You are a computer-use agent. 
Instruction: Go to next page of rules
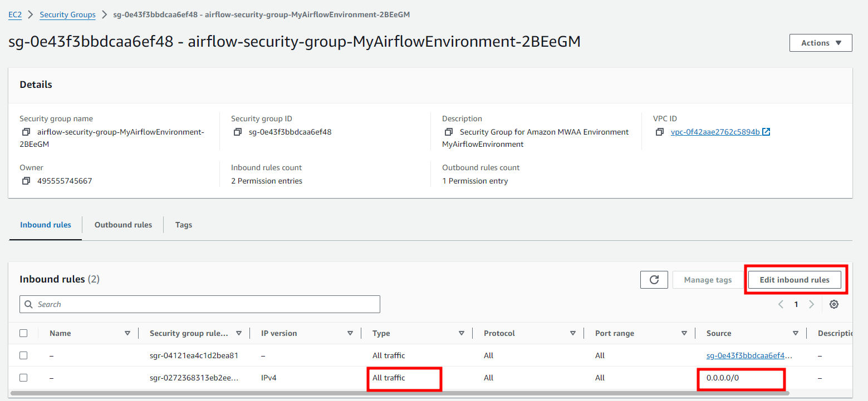[811, 304]
